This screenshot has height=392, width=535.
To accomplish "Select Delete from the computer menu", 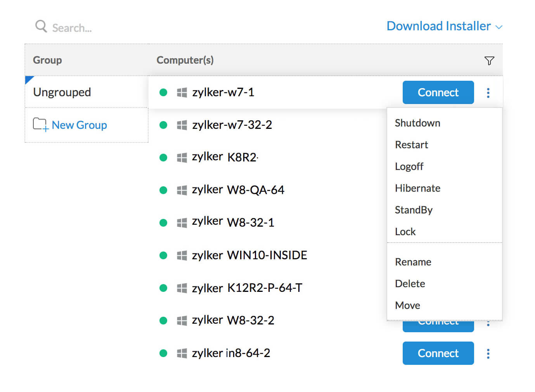I will point(410,284).
